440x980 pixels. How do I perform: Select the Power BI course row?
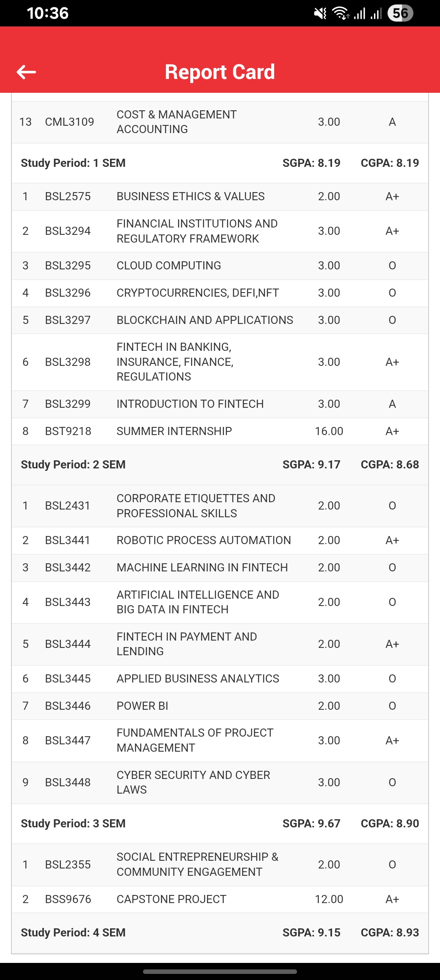tap(220, 706)
